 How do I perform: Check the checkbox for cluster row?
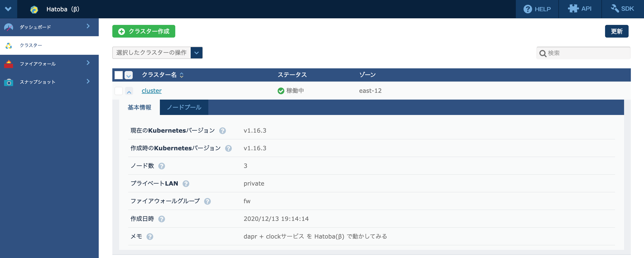[x=118, y=91]
